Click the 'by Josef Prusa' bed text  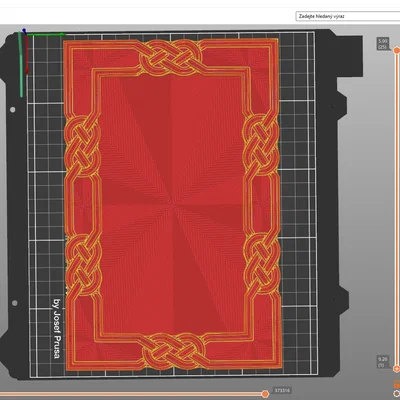click(57, 328)
